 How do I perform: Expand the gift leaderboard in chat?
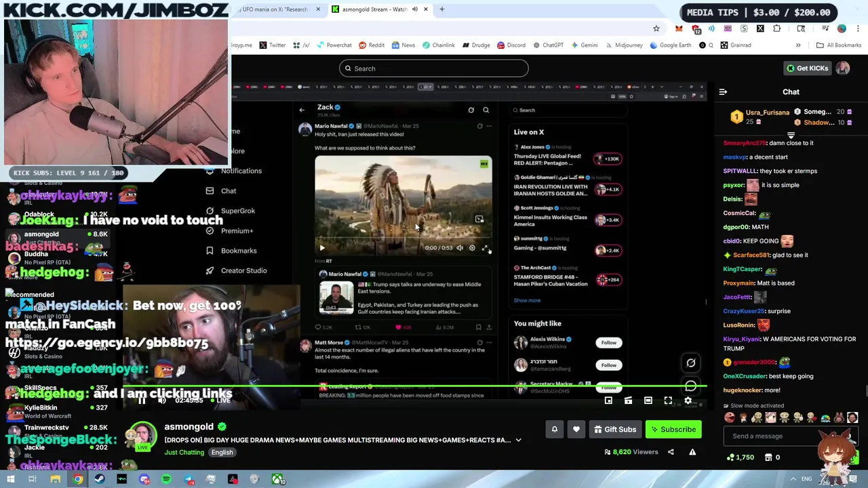coord(791,135)
